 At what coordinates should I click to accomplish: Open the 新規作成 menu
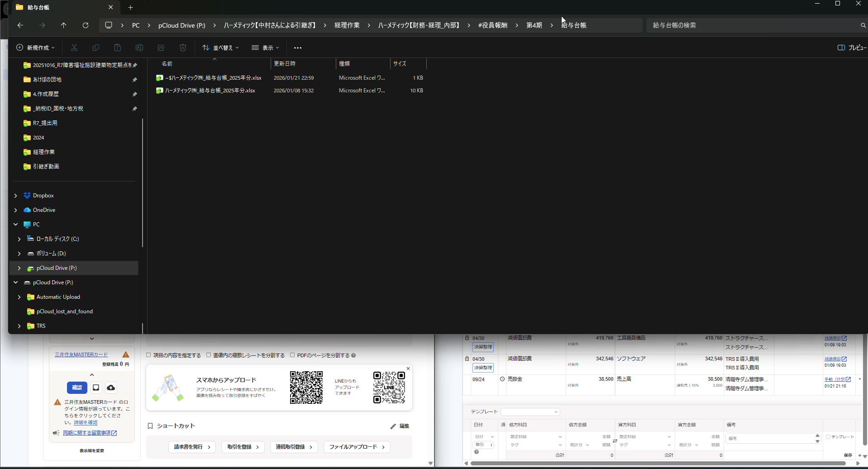(35, 48)
